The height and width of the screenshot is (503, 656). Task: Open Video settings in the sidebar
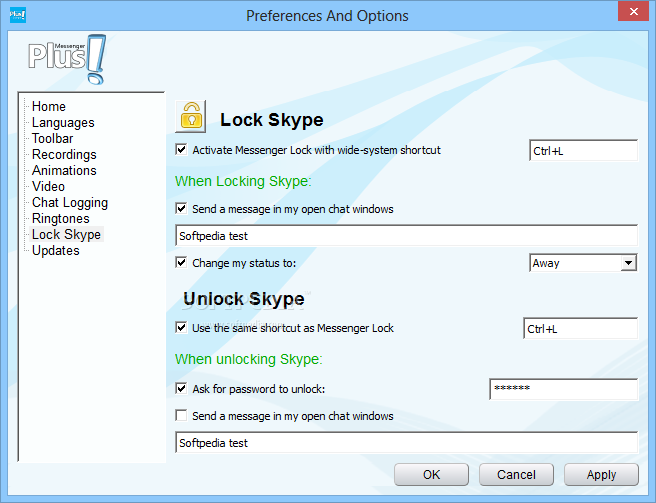(49, 186)
